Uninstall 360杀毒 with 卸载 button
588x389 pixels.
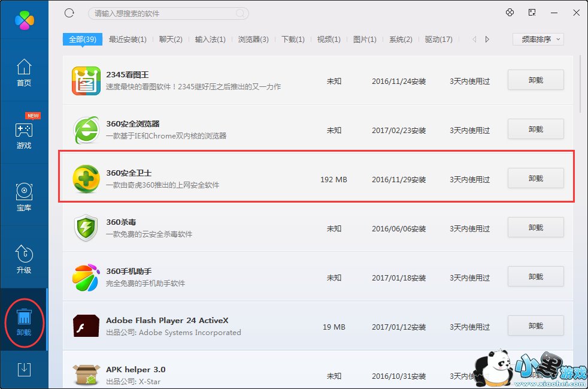536,227
